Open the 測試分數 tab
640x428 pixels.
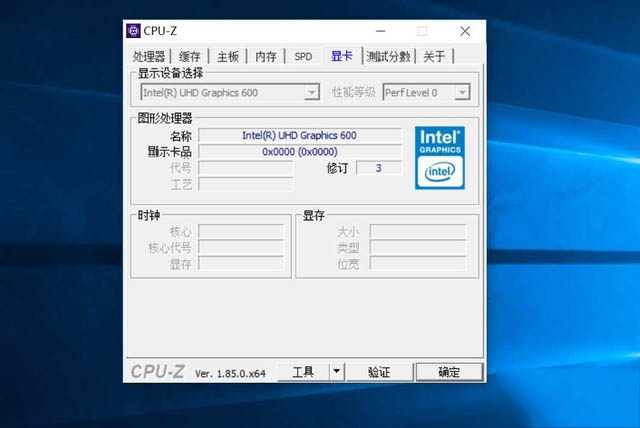(388, 57)
